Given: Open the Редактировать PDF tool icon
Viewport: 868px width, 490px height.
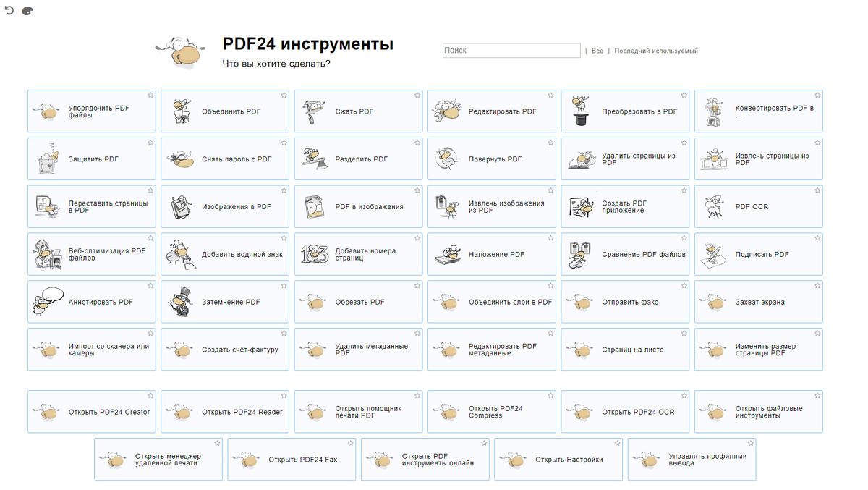Looking at the screenshot, I should [x=447, y=111].
